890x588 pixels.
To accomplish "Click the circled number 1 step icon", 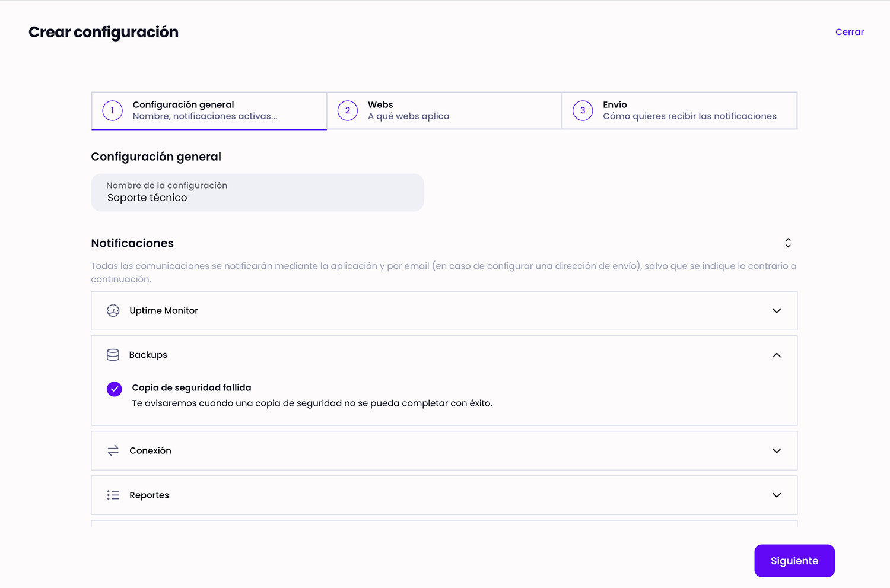I will 112,110.
